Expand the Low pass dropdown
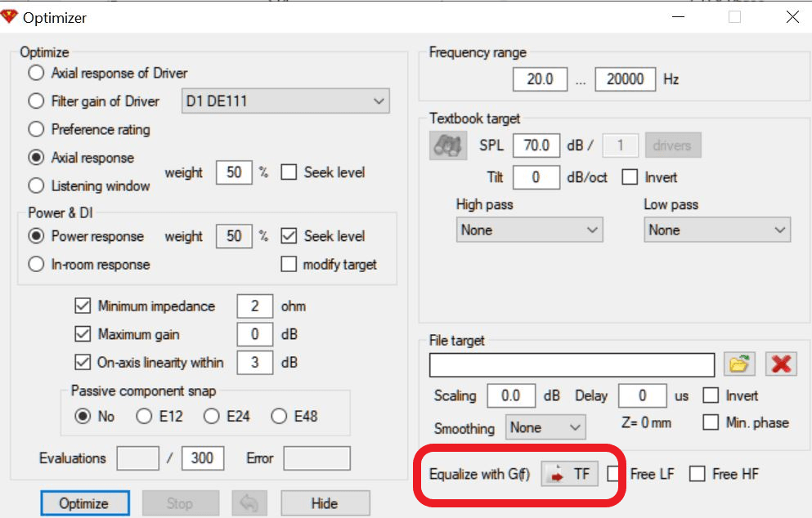 coord(716,230)
